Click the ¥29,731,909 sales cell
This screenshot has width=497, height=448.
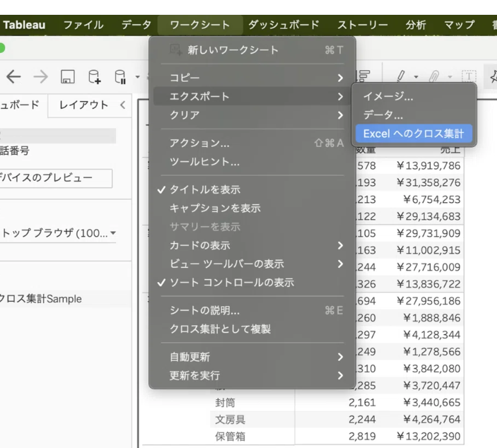(x=428, y=233)
